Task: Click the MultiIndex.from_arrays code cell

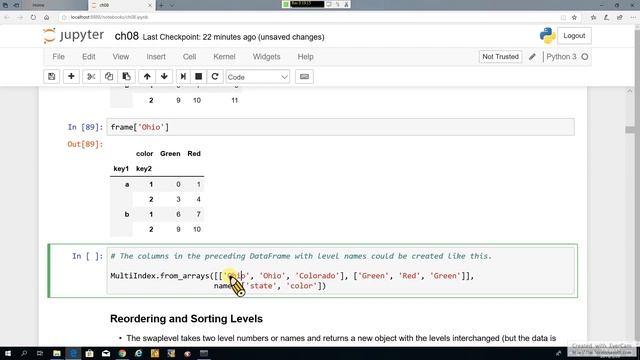Action: coord(341,271)
